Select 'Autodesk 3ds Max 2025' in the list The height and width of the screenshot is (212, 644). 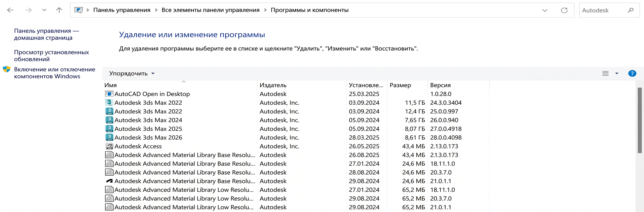click(x=148, y=129)
